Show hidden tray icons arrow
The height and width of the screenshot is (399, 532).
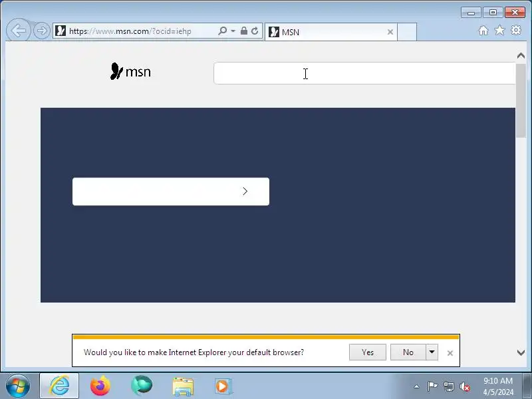[x=417, y=386]
